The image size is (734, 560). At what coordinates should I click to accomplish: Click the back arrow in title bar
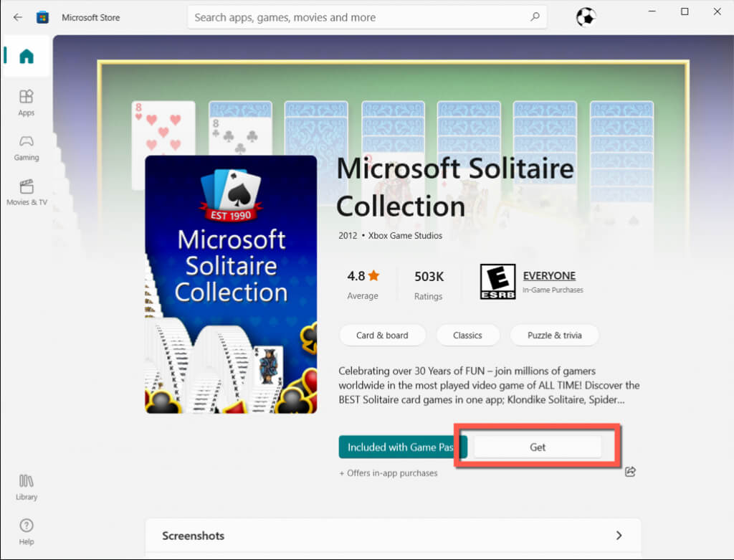coord(18,17)
